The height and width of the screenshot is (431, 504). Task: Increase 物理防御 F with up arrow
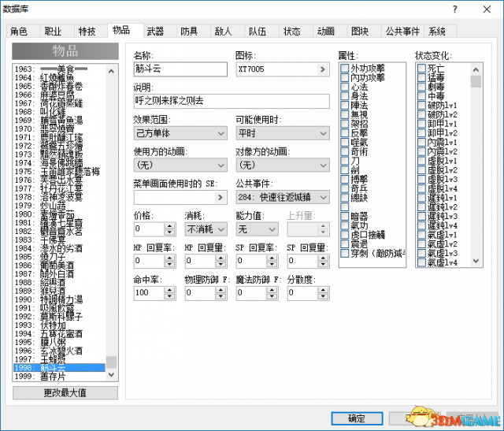[220, 290]
